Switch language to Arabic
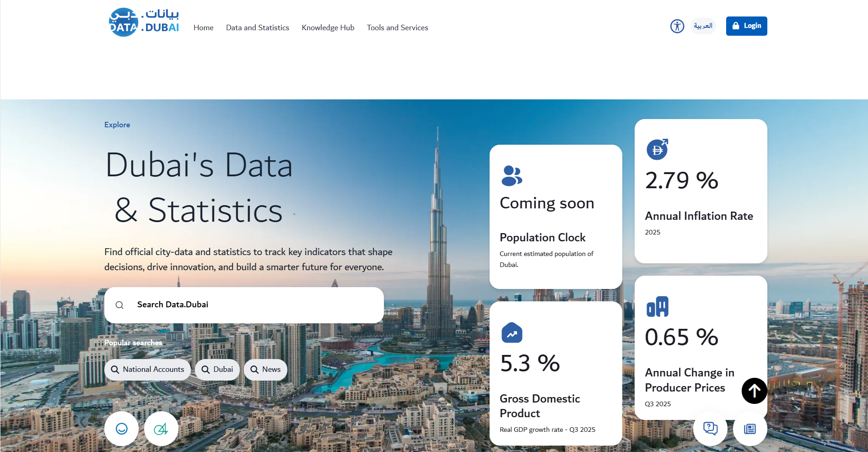The height and width of the screenshot is (452, 868). point(703,26)
